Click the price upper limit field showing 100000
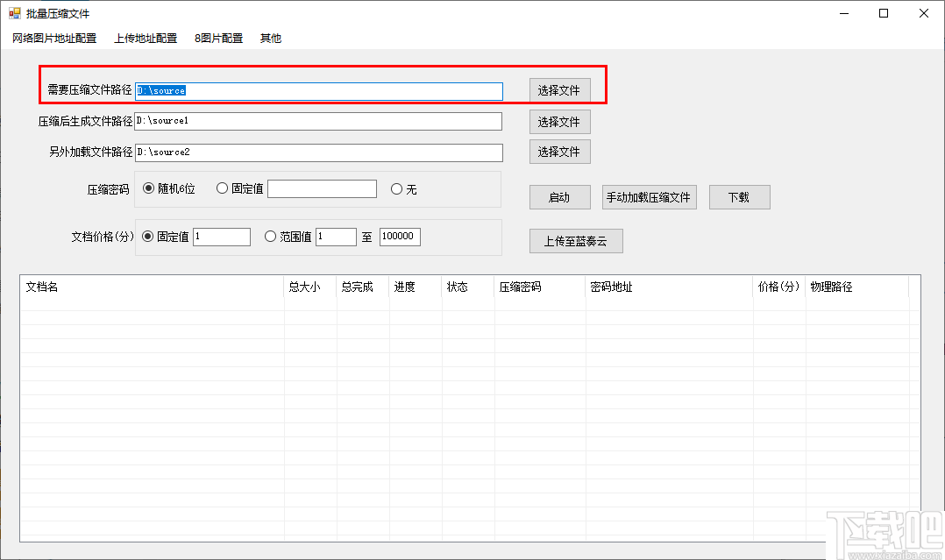 pos(400,237)
